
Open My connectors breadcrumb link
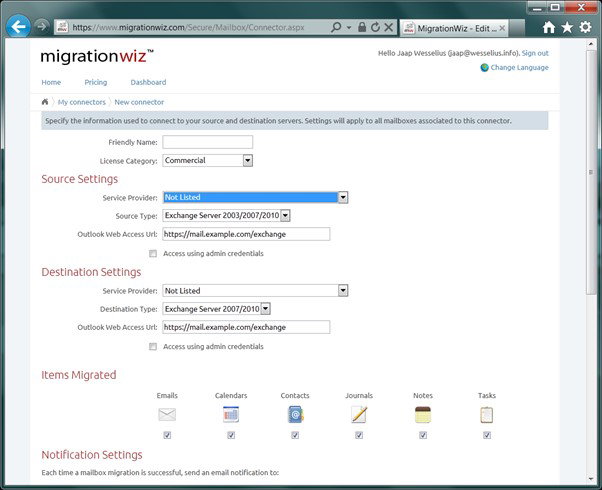click(82, 102)
